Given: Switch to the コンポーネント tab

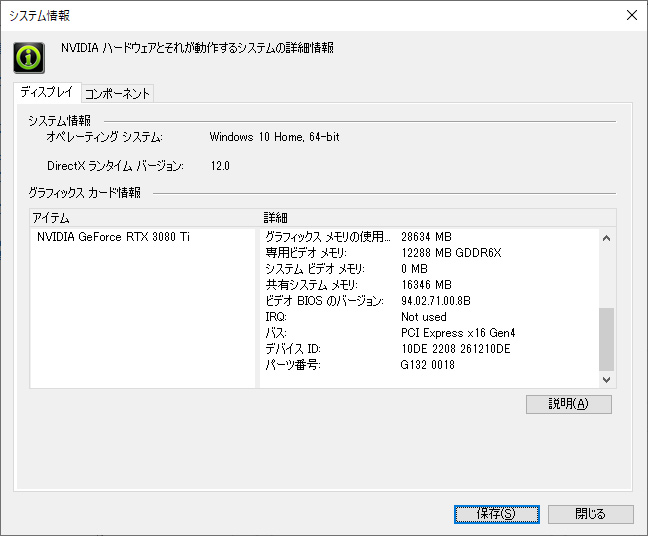Looking at the screenshot, I should pos(117,93).
